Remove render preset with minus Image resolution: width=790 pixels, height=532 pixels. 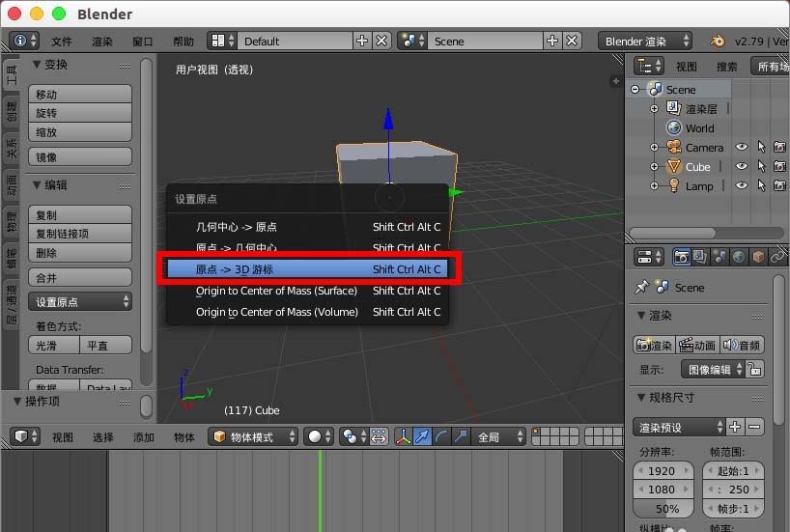tap(754, 427)
